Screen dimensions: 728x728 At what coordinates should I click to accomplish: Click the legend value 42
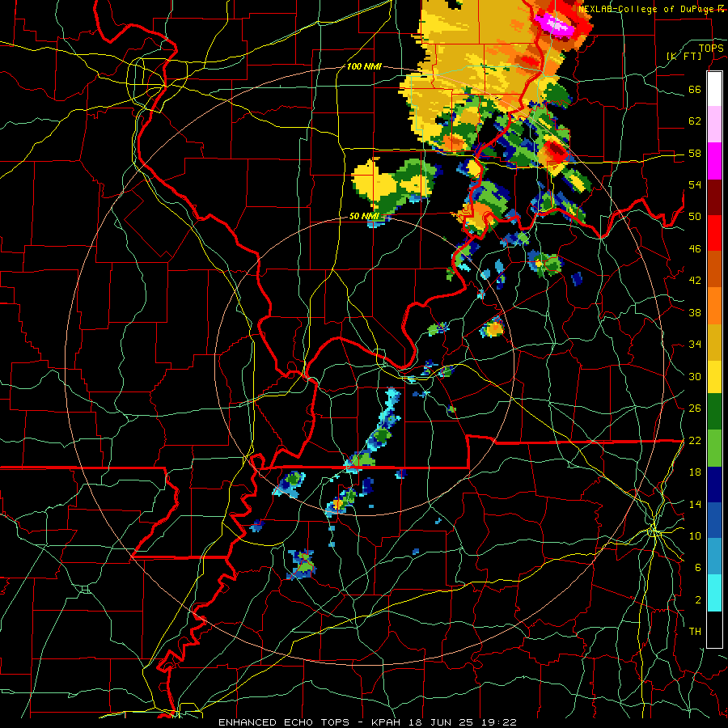[695, 281]
